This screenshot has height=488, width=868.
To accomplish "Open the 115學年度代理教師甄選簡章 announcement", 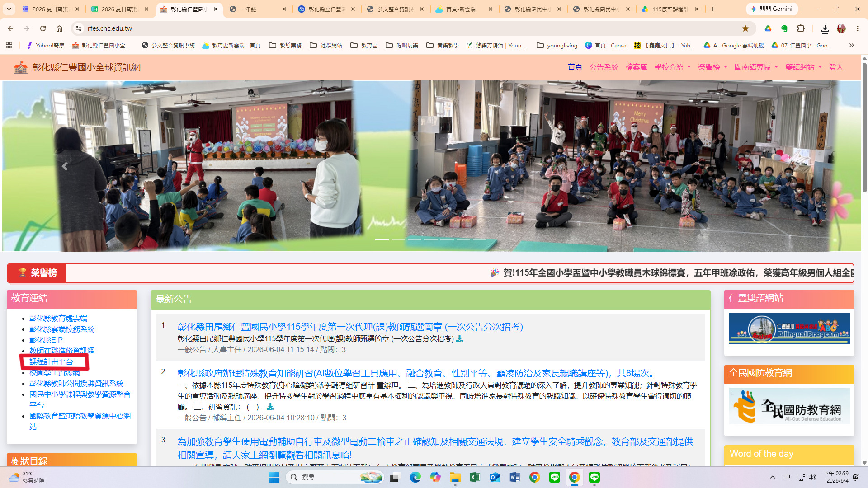I will click(x=350, y=327).
